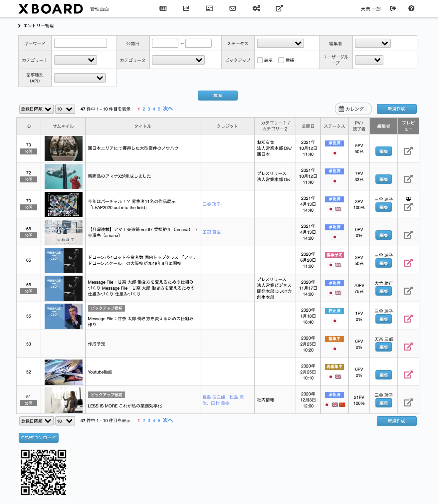This screenshot has width=438, height=504.
Task: Click into the キーワード input field
Action: [x=81, y=43]
